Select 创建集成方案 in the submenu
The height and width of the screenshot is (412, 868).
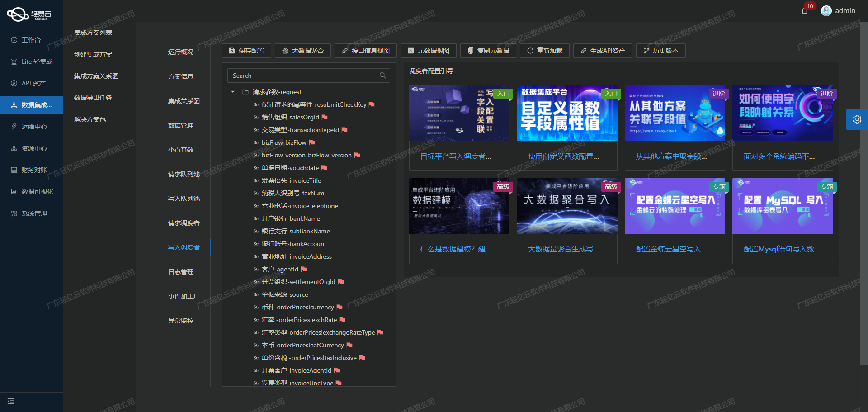(x=92, y=54)
